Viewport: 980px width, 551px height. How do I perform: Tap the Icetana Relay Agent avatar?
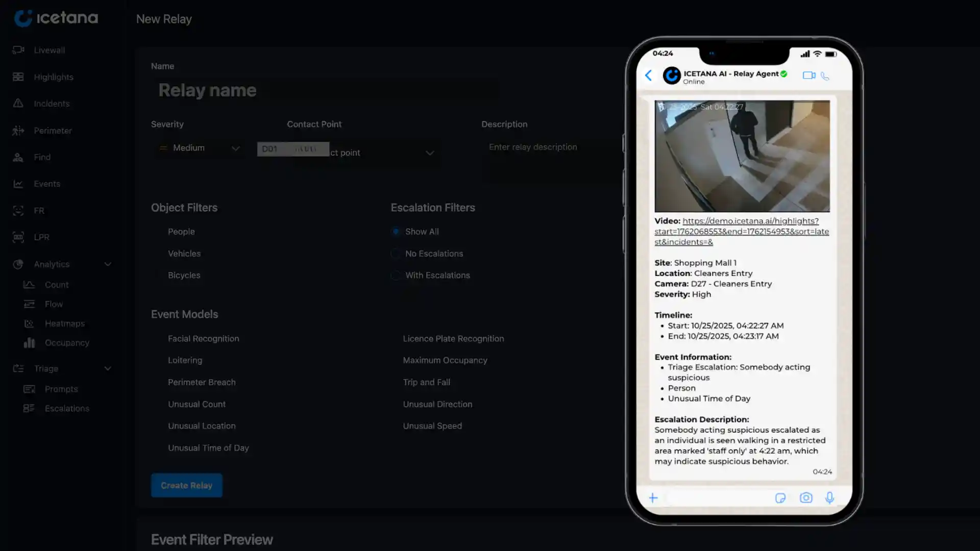(x=672, y=76)
